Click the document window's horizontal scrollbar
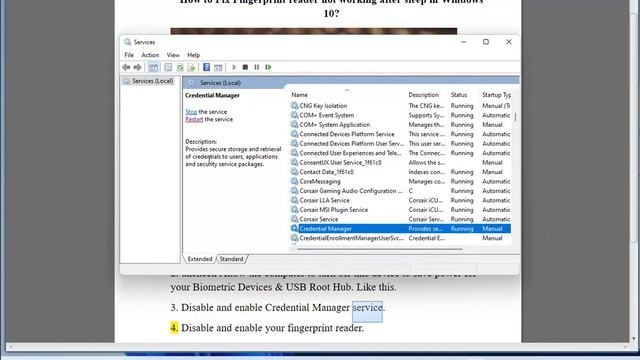Viewport: 640px width, 360px height. 318,347
